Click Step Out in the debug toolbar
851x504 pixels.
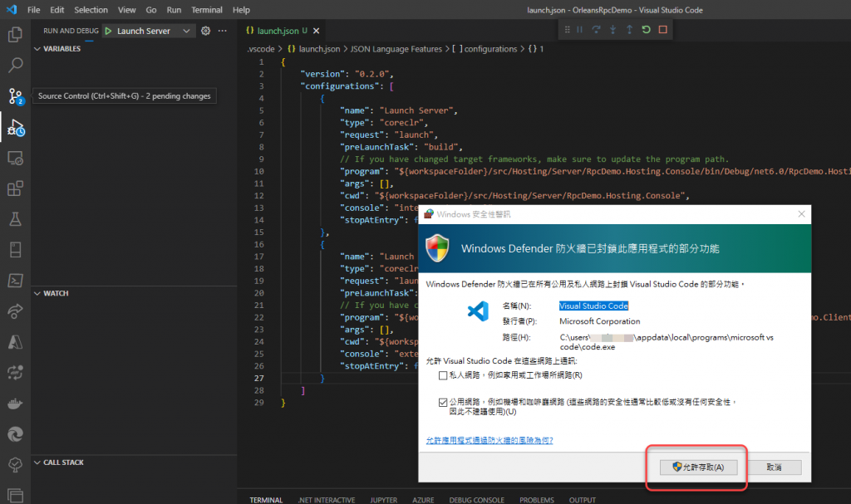[x=630, y=30]
